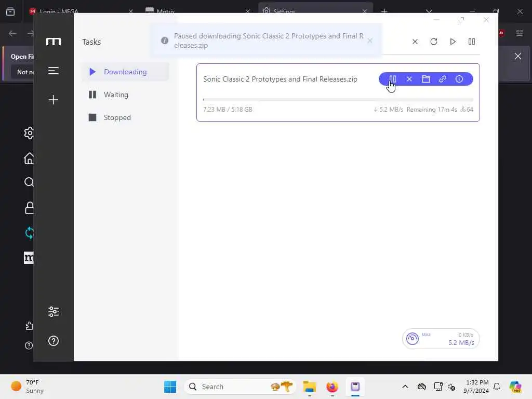Open Firefox from the taskbar

tap(332, 387)
